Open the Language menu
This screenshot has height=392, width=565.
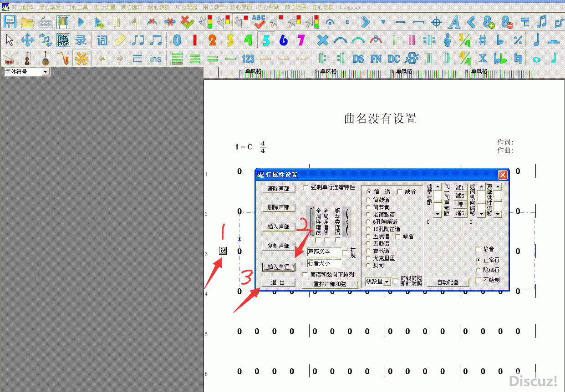[350, 7]
